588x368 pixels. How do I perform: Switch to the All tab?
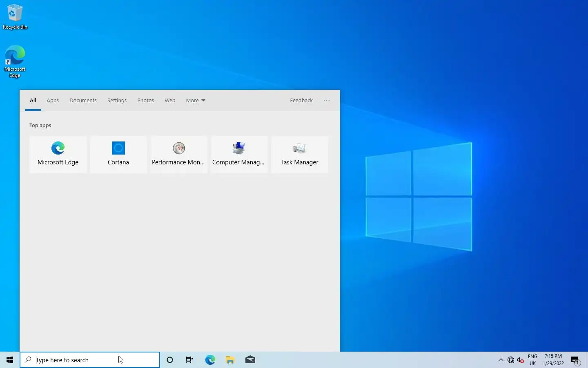33,101
